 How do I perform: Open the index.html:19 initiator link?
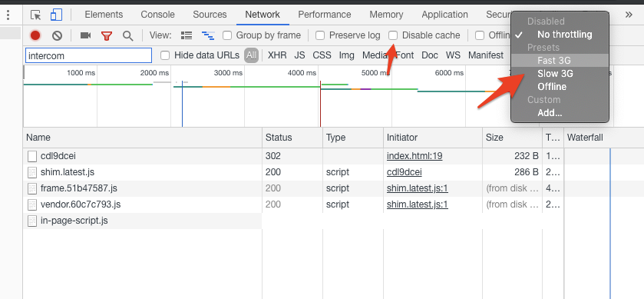coord(414,156)
